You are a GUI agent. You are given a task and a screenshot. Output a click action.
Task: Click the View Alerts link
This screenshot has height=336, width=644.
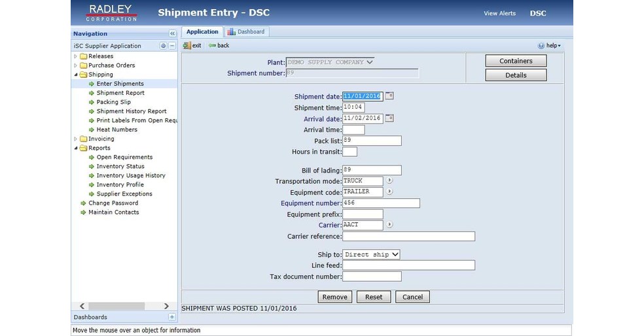tap(499, 13)
